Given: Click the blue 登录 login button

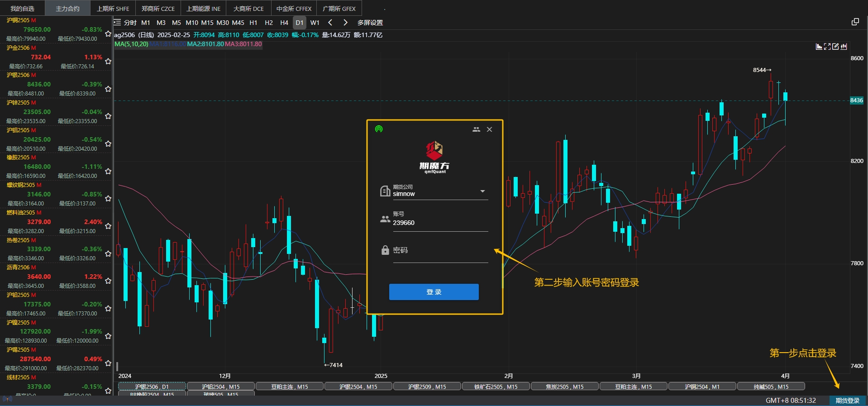Looking at the screenshot, I should click(x=434, y=292).
